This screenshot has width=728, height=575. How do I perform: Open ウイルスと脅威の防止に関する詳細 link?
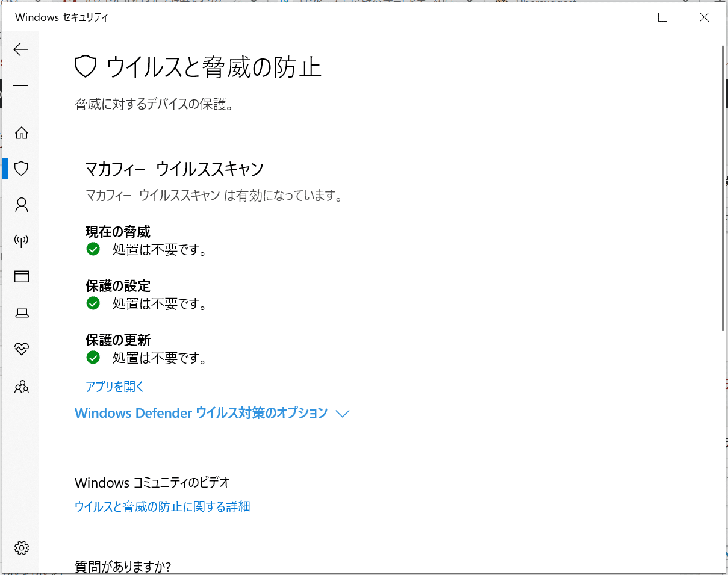coord(162,506)
